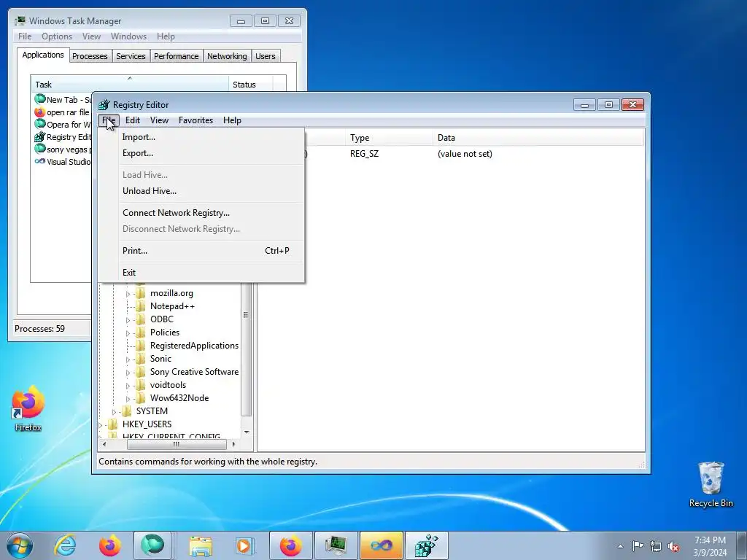This screenshot has width=747, height=560.
Task: Select the Policies folder icon
Action: coord(141,332)
